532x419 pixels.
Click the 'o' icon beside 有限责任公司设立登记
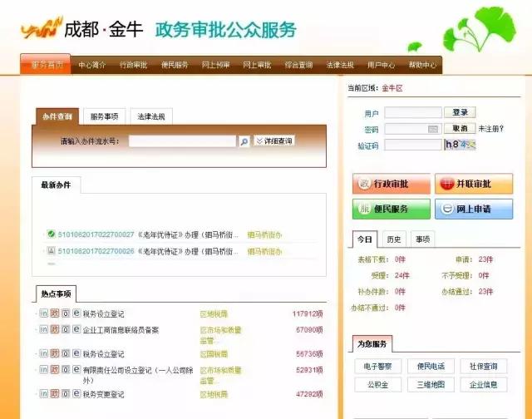tap(66, 369)
